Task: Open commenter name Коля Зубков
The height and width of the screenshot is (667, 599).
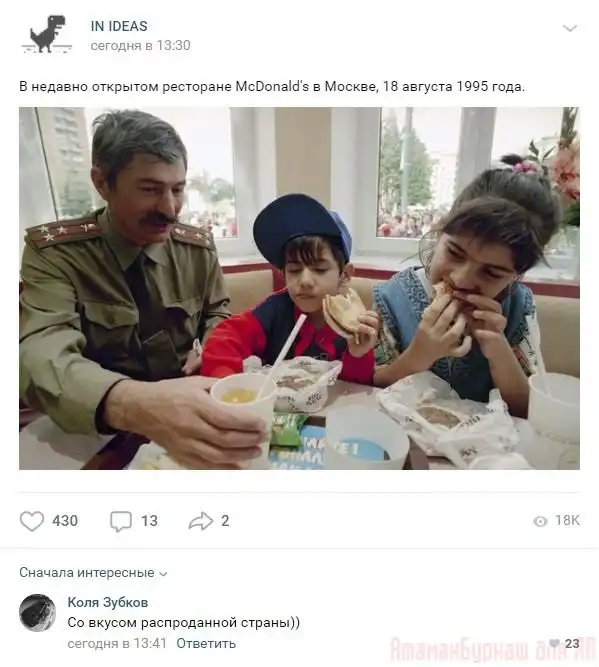Action: [x=108, y=602]
